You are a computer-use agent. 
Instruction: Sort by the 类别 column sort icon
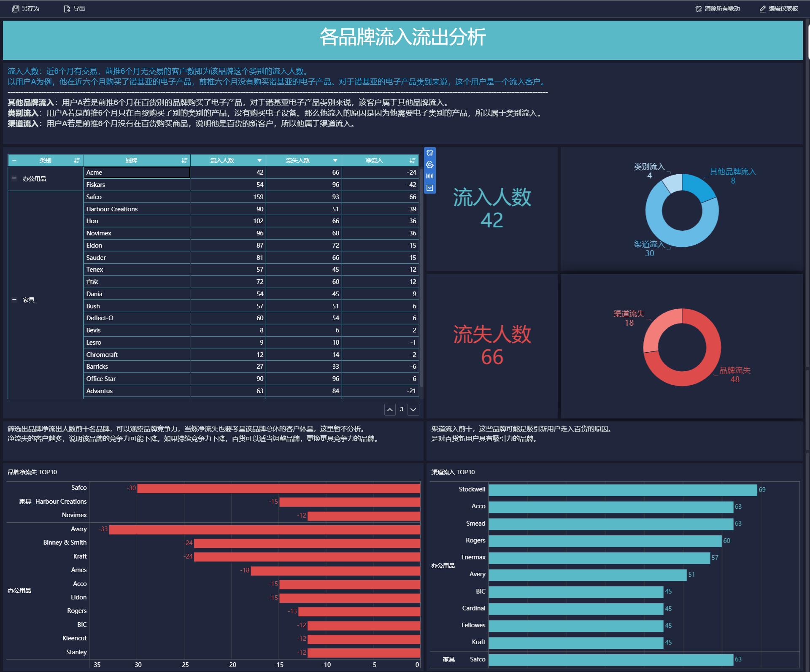click(76, 160)
